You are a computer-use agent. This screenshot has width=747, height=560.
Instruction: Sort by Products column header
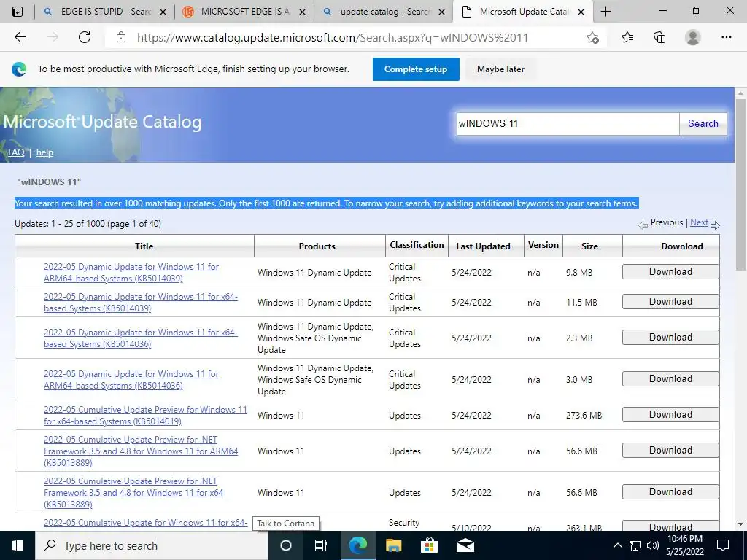(317, 246)
